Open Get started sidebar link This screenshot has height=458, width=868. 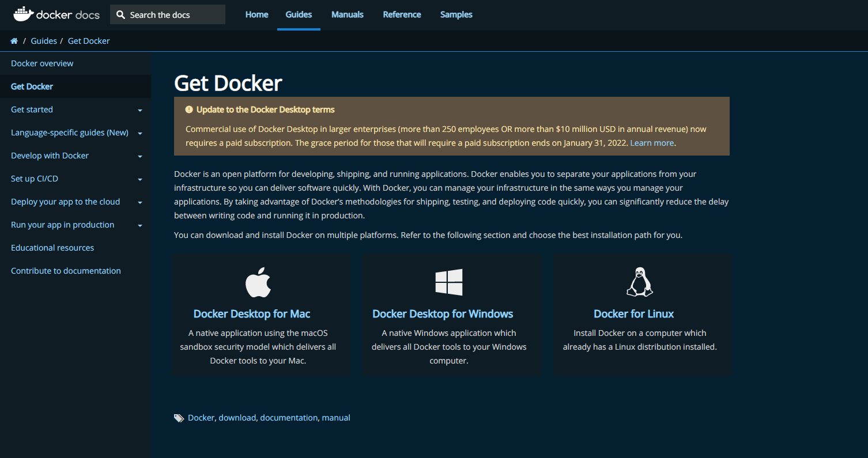(32, 109)
